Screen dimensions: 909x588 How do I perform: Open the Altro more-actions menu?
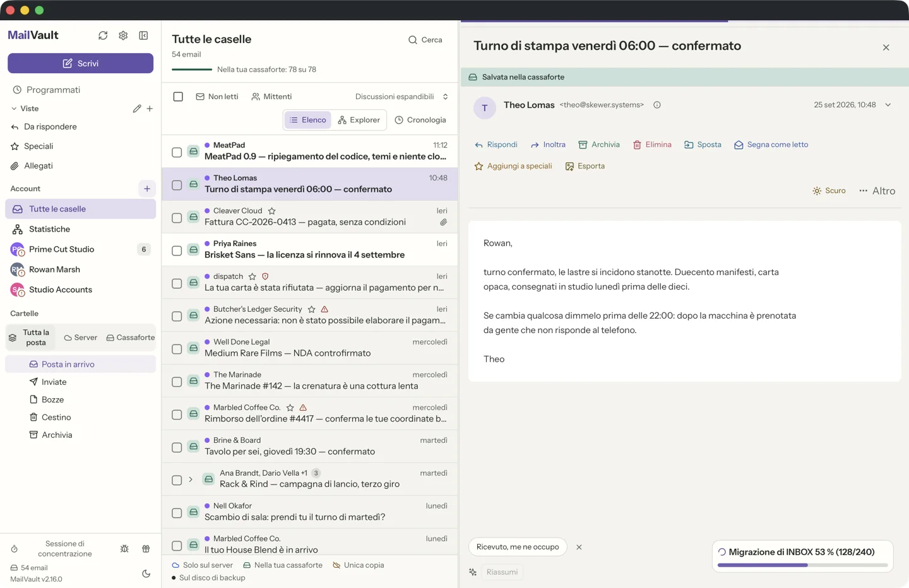[877, 191]
